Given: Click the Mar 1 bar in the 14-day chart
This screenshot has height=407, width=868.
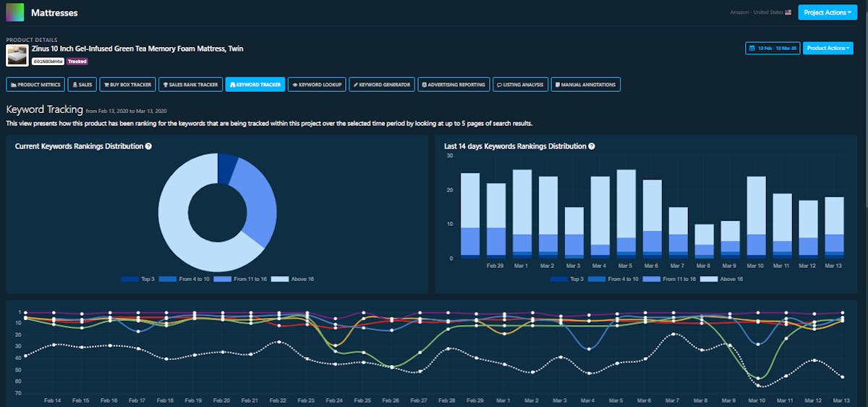Looking at the screenshot, I should (522, 214).
